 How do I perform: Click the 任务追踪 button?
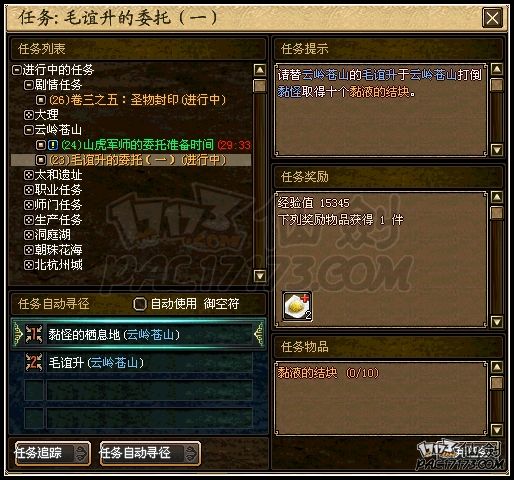pos(52,453)
